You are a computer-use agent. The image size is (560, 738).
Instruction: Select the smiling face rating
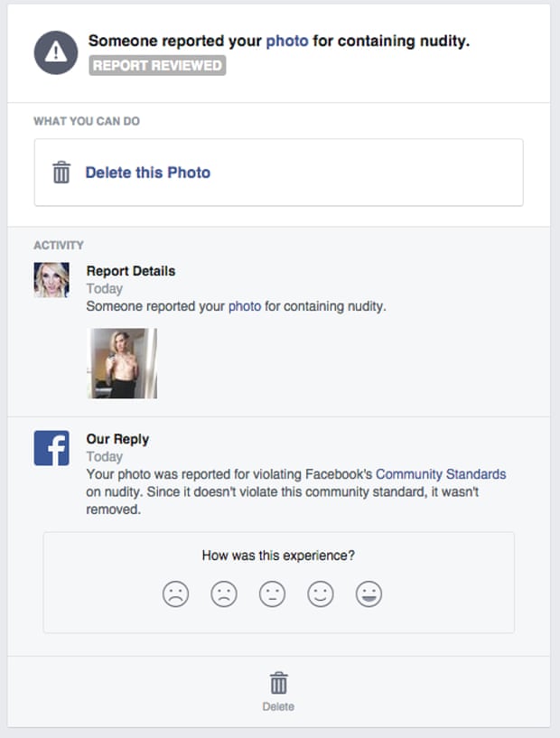point(321,594)
